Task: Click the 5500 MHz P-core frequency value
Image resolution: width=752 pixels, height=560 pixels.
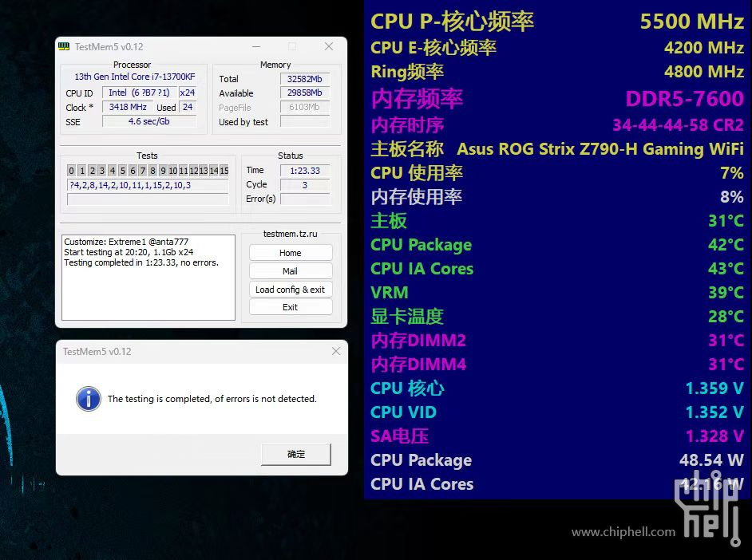Action: [x=691, y=21]
